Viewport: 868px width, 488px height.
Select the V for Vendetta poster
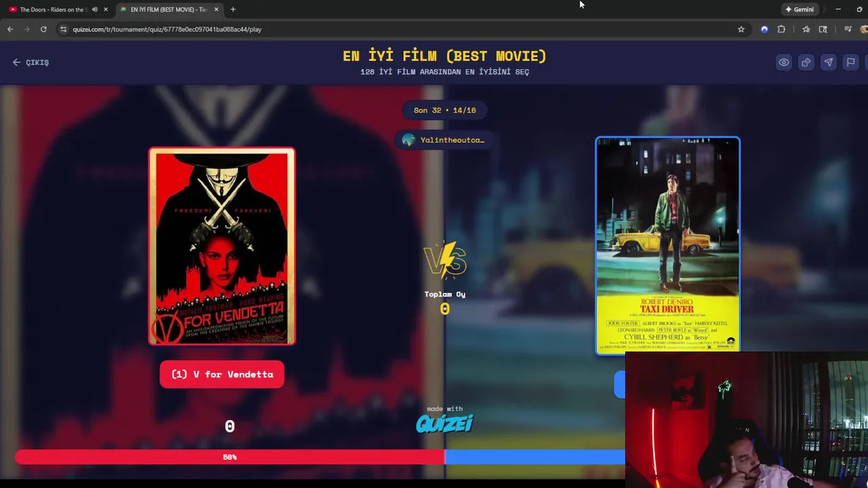(222, 246)
